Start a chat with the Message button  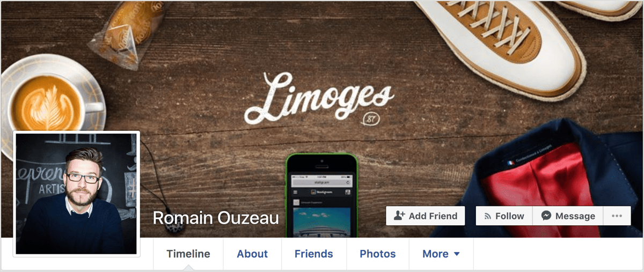tap(568, 216)
